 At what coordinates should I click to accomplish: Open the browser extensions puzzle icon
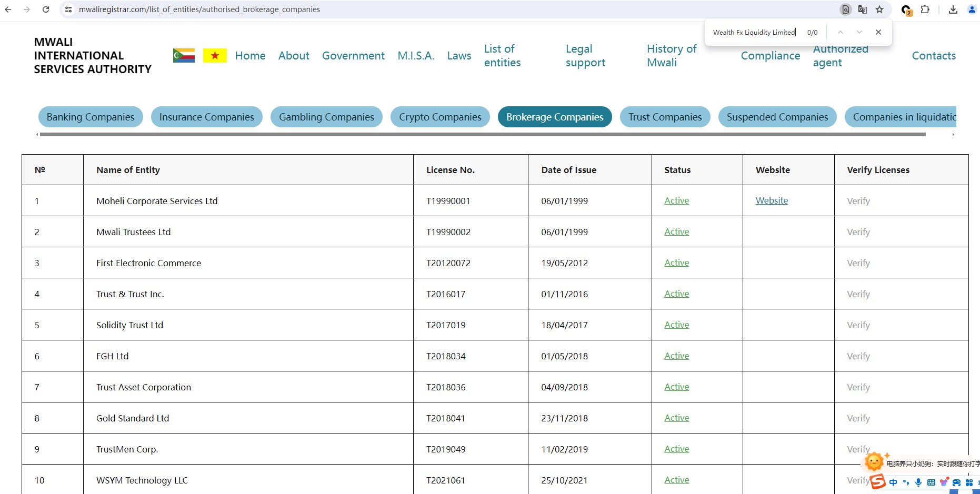pos(925,9)
